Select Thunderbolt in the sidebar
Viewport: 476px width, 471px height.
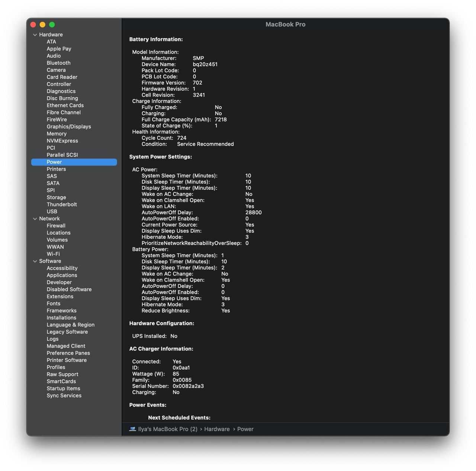click(x=62, y=204)
